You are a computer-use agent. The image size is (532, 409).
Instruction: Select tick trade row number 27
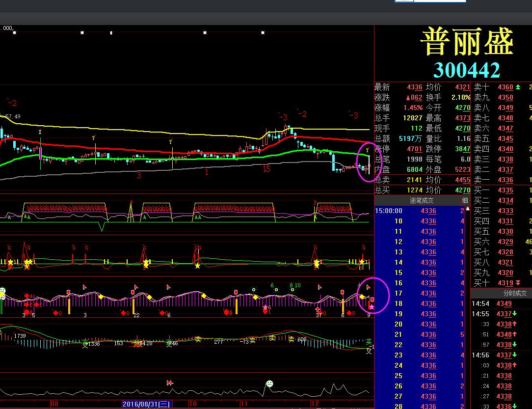[x=420, y=396]
